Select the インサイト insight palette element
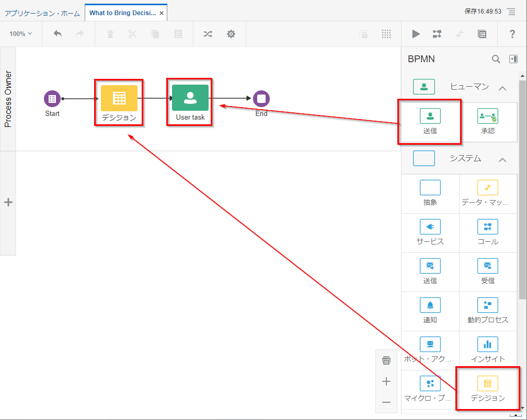 [x=487, y=350]
